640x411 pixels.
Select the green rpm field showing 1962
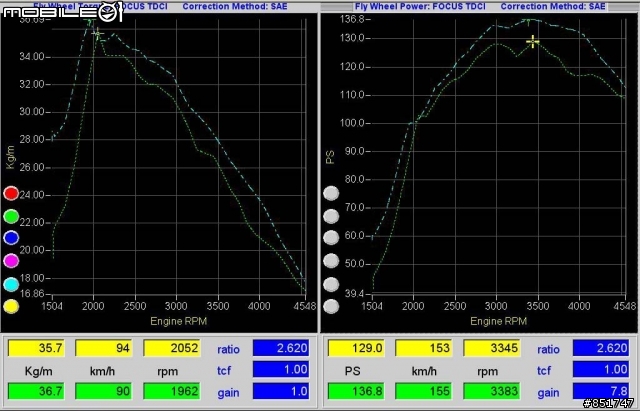172,391
